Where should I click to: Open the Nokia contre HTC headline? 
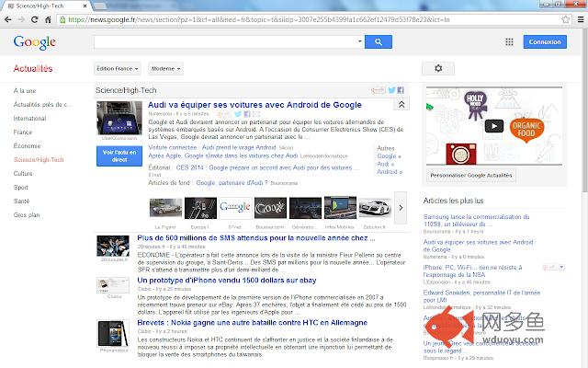252,323
